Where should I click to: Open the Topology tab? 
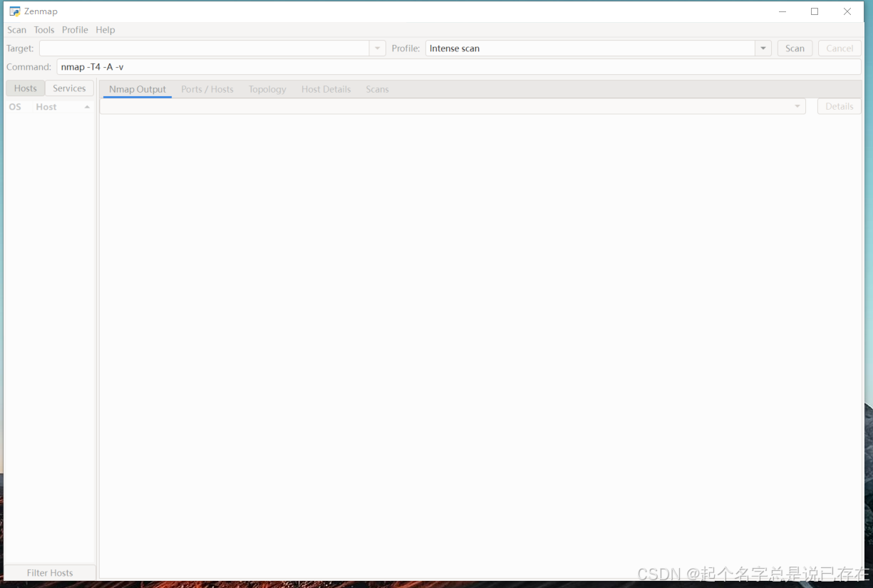click(x=267, y=89)
